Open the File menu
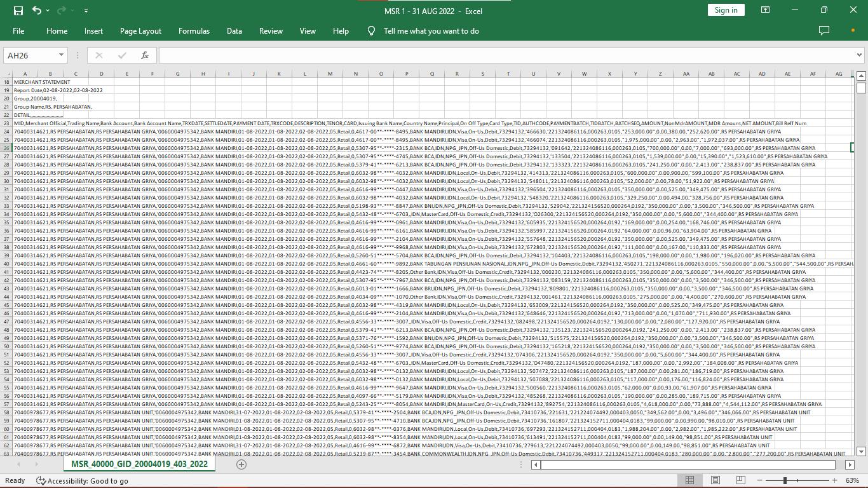This screenshot has width=868, height=488. point(18,30)
